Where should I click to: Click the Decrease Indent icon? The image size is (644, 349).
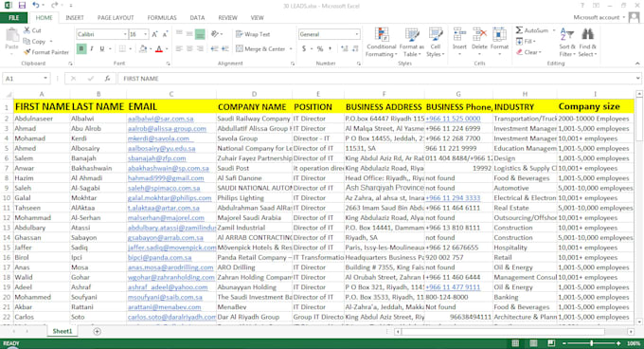coord(214,49)
